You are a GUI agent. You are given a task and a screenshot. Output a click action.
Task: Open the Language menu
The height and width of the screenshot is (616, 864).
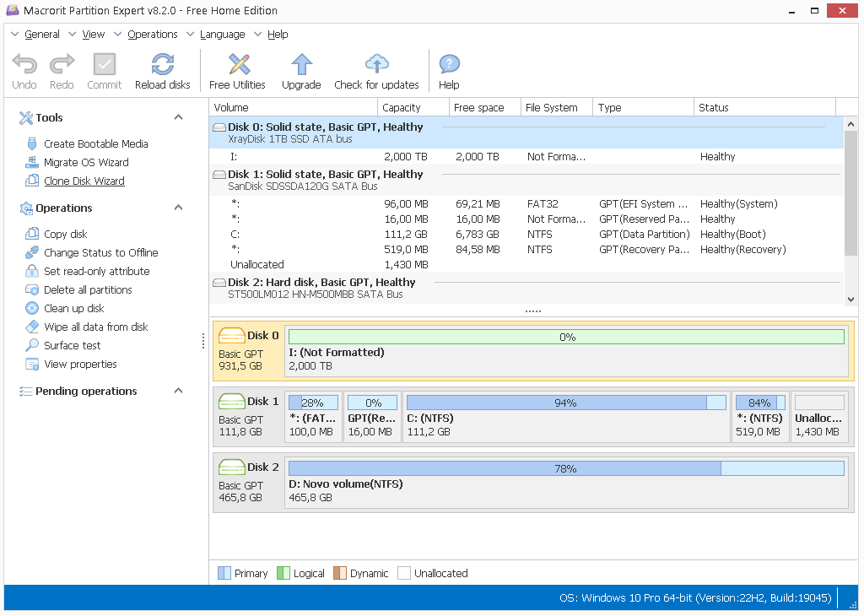(x=222, y=34)
